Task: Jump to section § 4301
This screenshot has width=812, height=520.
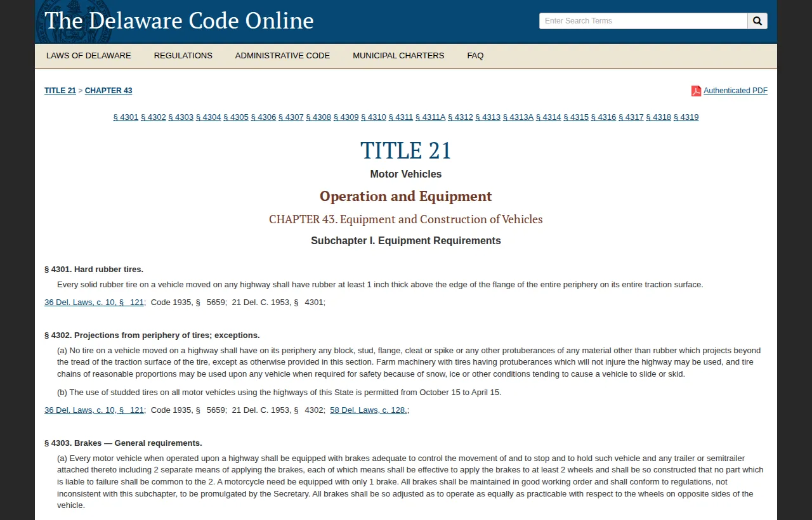Action: point(126,117)
